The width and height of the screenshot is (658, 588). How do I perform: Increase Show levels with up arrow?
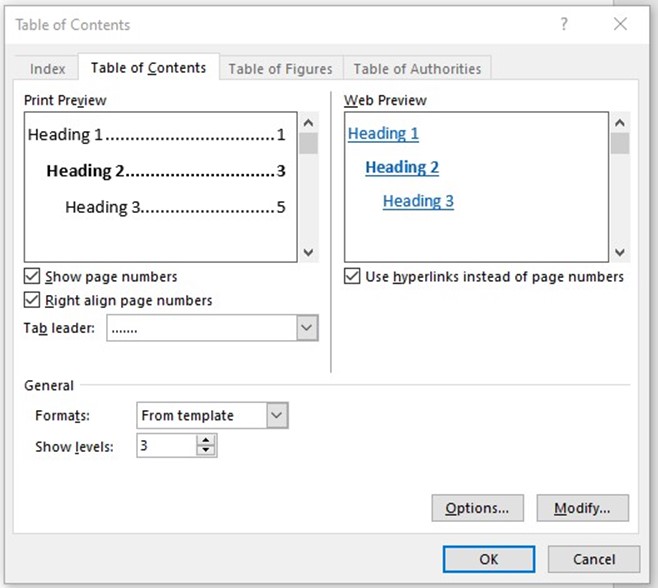pyautogui.click(x=206, y=440)
